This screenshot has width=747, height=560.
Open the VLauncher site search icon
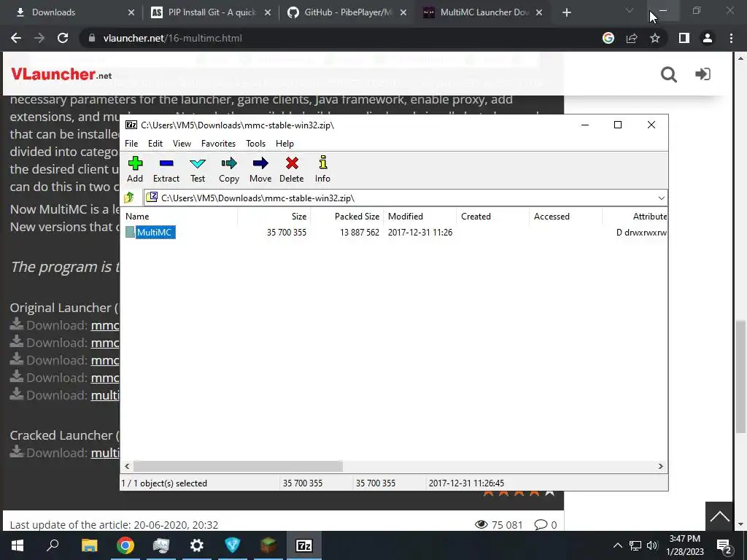pos(669,74)
